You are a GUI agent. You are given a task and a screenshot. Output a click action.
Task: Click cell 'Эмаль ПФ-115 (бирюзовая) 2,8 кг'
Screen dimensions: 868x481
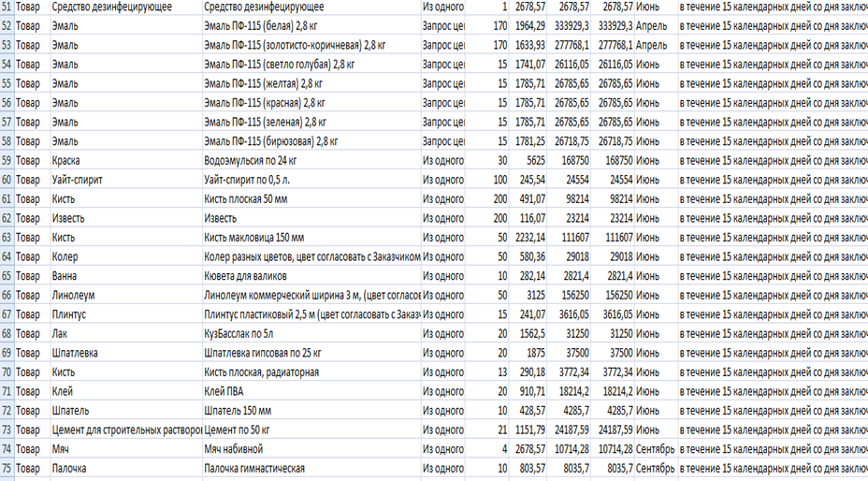click(311, 141)
